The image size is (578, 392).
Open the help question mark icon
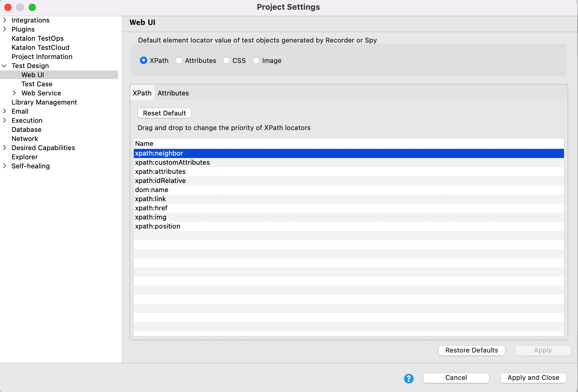pos(409,379)
